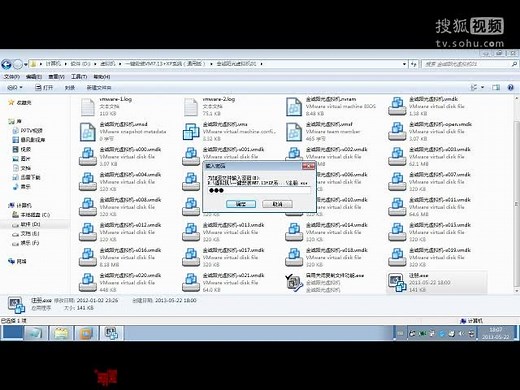
Task: Open the view options dropdown arrow
Action: [482, 87]
